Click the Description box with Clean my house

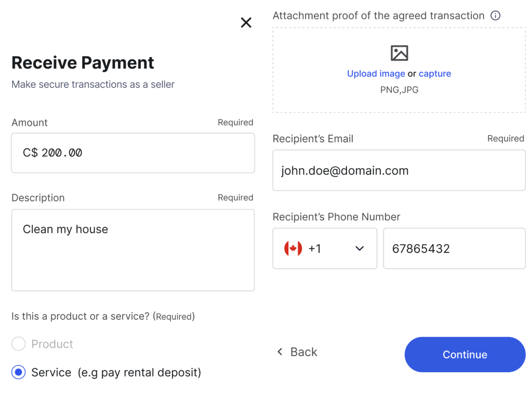[x=133, y=250]
